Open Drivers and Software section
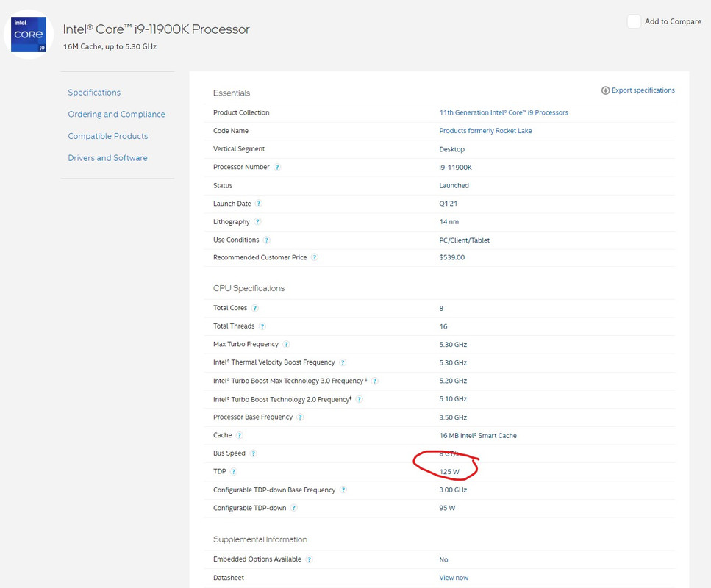This screenshot has width=711, height=588. point(107,158)
